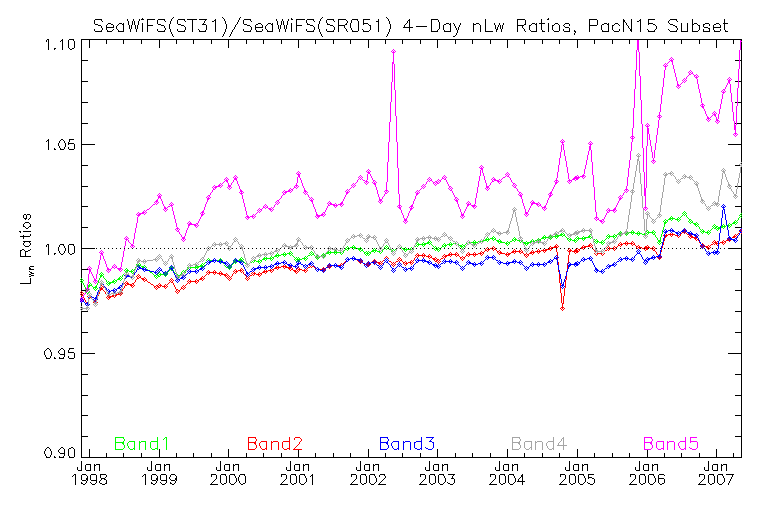Click the chart title mentioning PacN15 Subset

pos(410,25)
